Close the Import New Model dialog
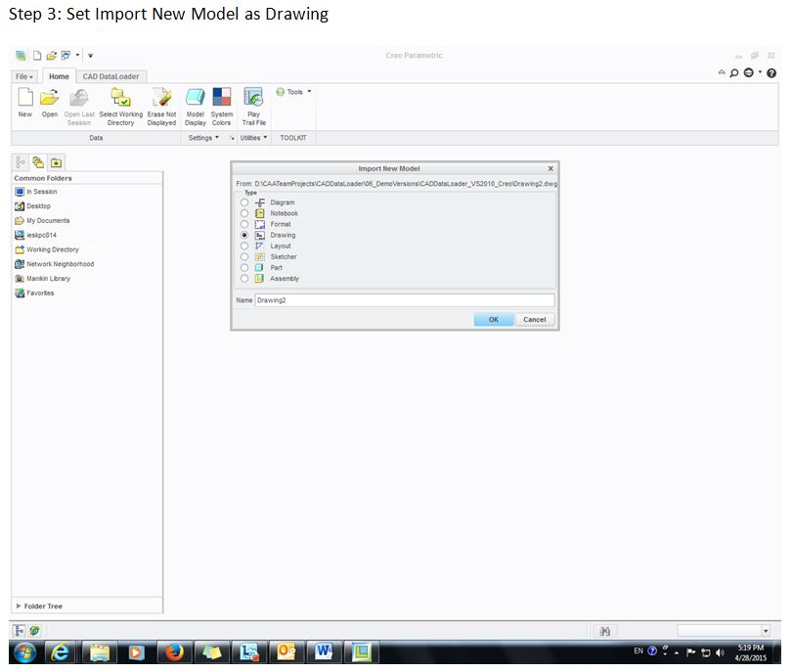Screen dimensions: 792x672 550,168
